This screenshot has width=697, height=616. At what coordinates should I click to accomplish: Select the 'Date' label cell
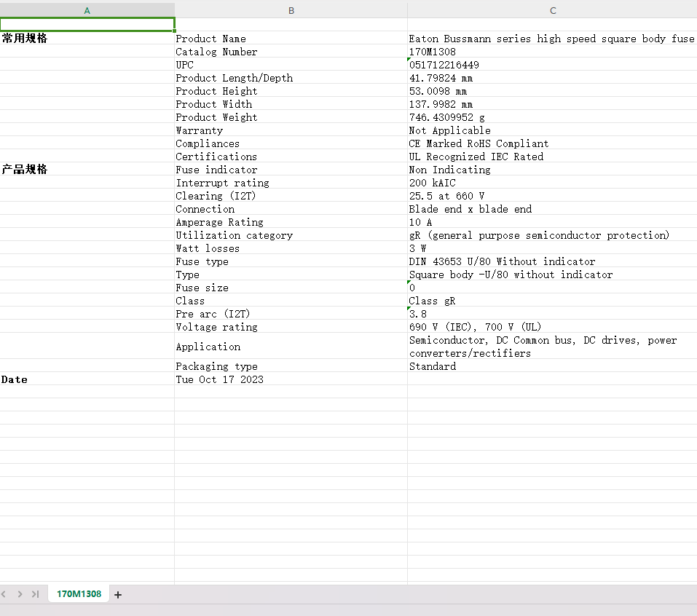pyautogui.click(x=87, y=379)
